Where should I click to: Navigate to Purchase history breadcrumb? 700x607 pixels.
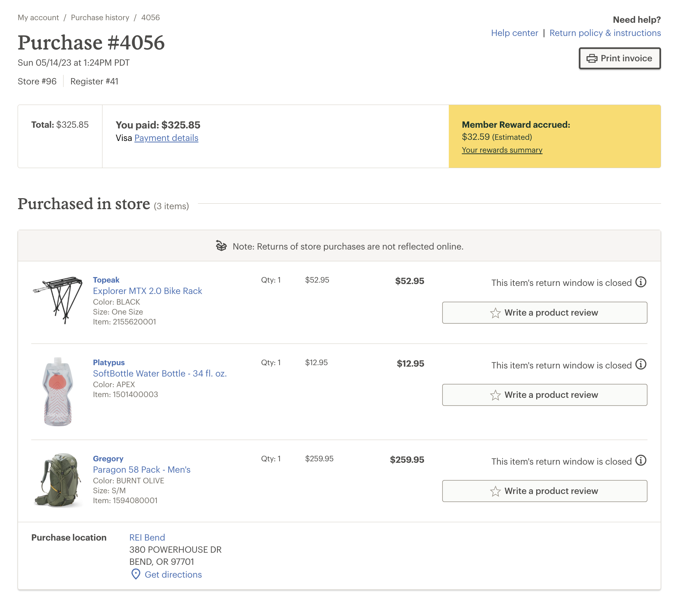pos(100,18)
